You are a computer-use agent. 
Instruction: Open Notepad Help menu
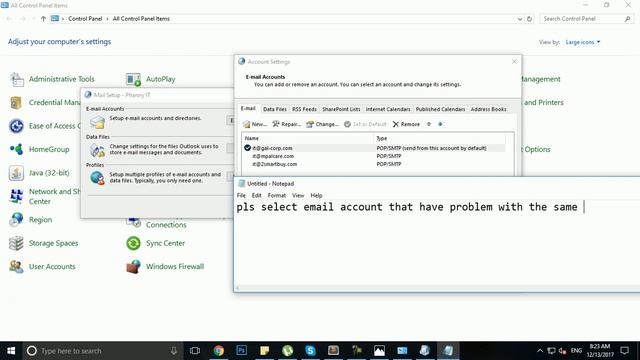click(x=316, y=196)
